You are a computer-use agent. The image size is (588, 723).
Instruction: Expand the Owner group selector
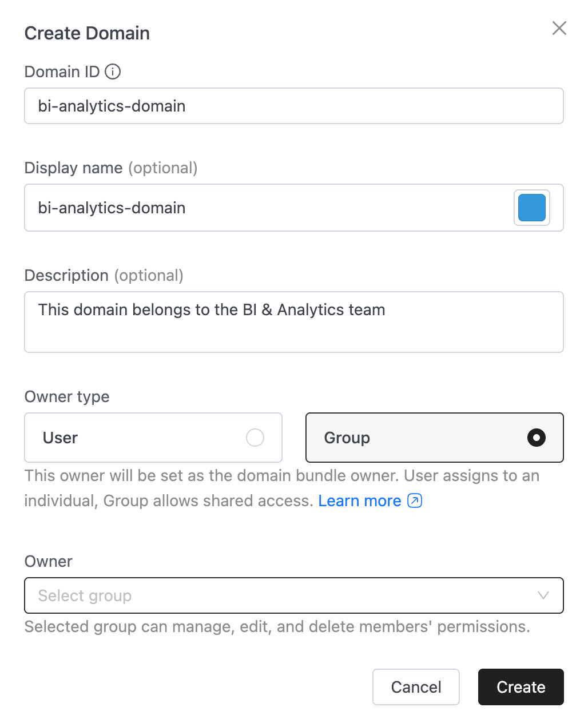[294, 595]
